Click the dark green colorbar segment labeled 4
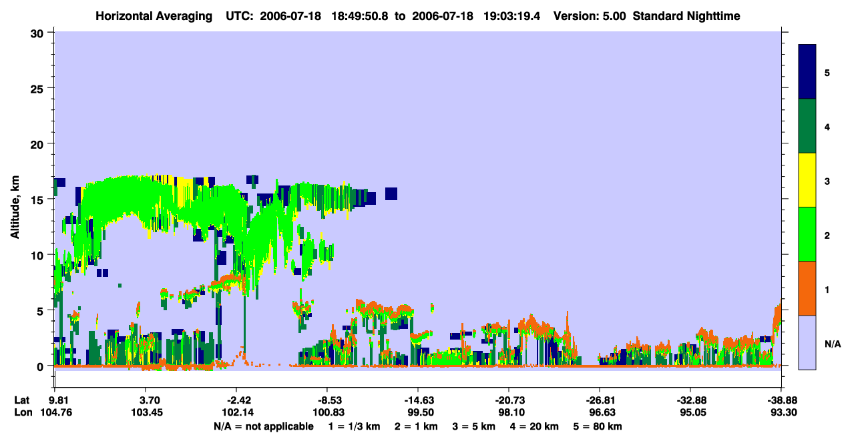 [x=807, y=126]
